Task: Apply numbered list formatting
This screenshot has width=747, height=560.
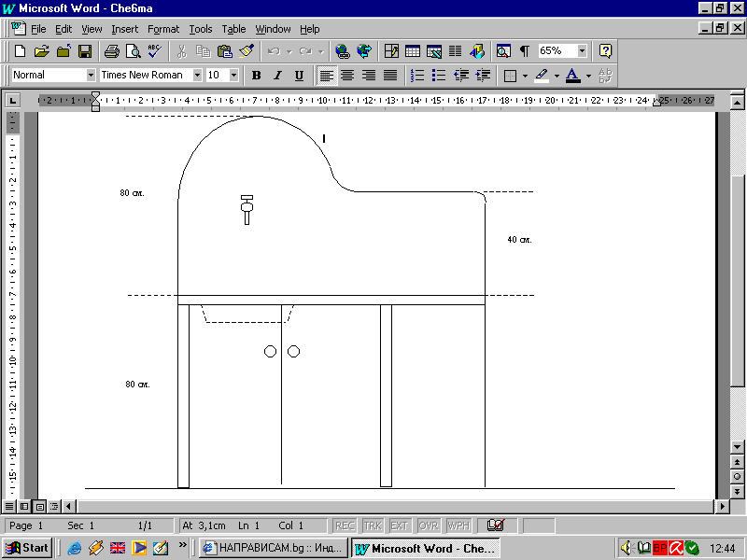Action: point(417,76)
